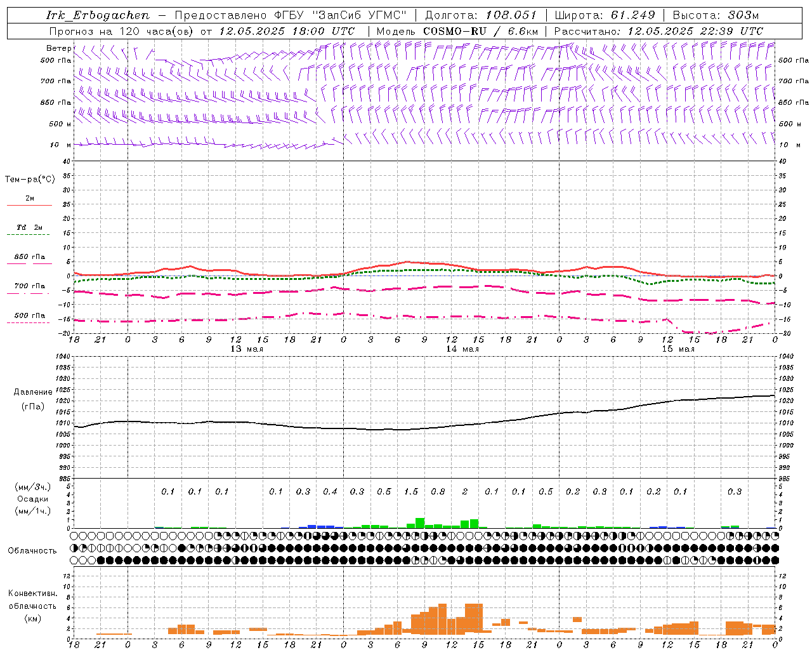
Task: Click the Тем-ра(°C) axis label
Action: [30, 180]
